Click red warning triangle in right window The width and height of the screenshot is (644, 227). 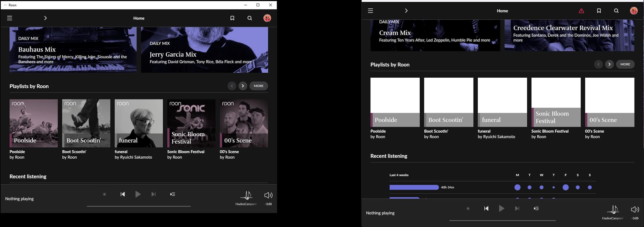click(581, 11)
